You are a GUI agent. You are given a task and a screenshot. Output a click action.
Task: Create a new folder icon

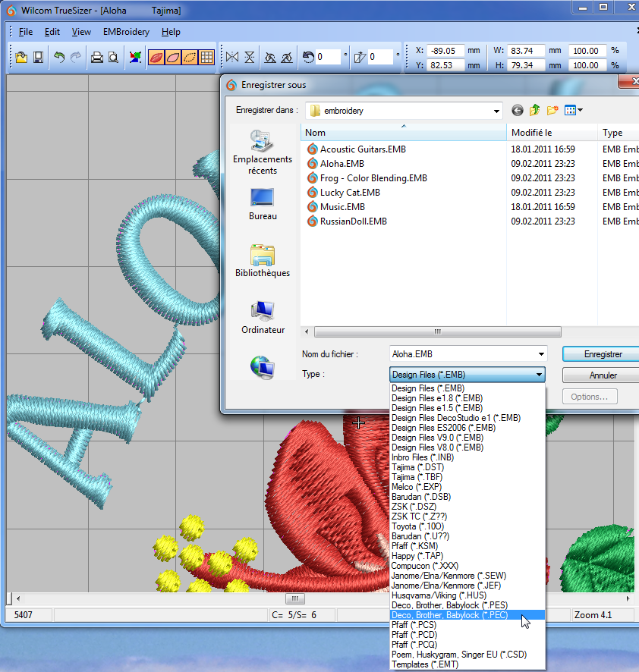point(552,111)
